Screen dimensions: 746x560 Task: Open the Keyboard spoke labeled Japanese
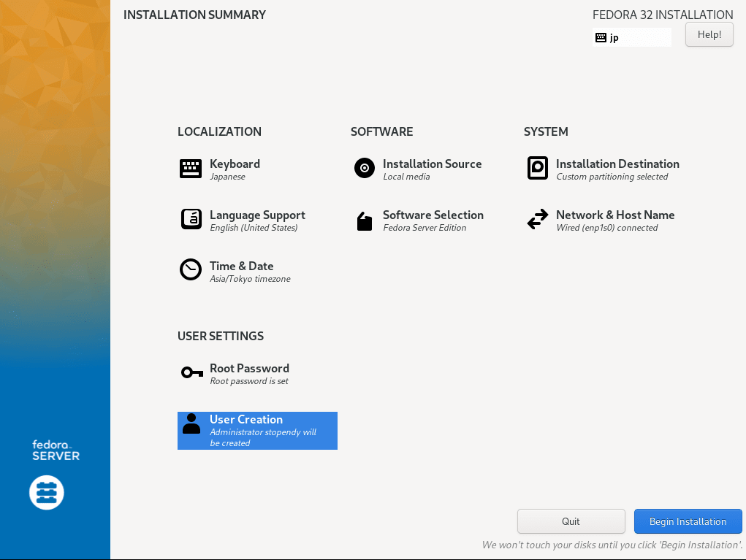coord(234,169)
